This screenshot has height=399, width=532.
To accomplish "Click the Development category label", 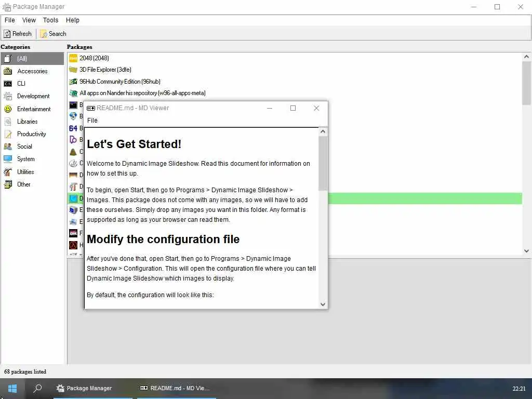I will (33, 96).
